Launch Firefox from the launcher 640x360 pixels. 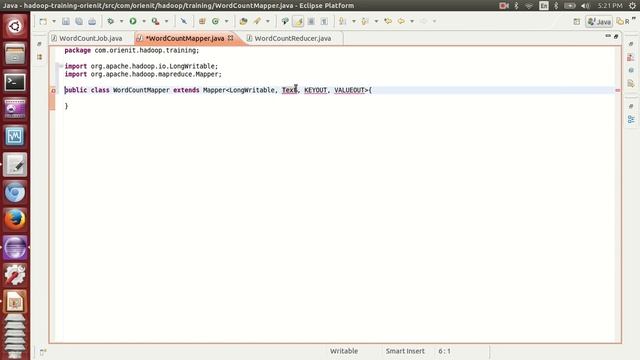(15, 219)
